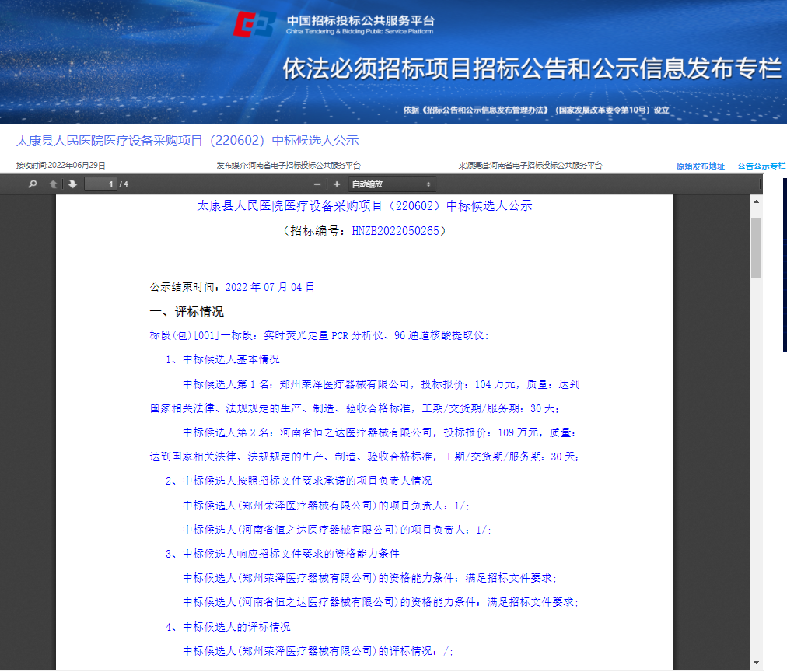Click the 公示结束时间 date line
787x672 pixels.
(x=232, y=287)
